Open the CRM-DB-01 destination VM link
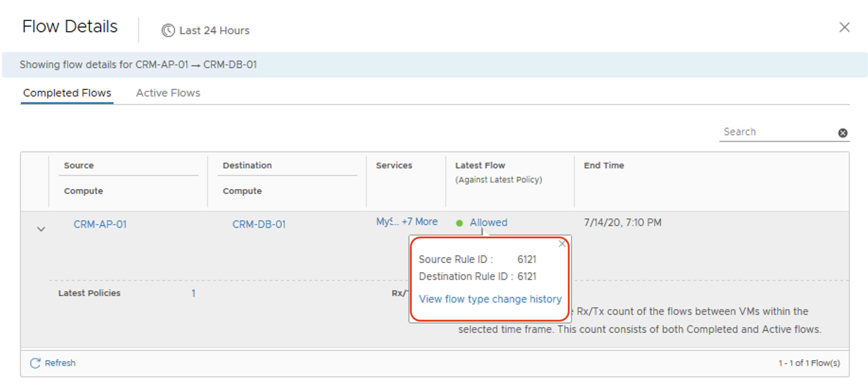The height and width of the screenshot is (385, 868). pos(259,224)
